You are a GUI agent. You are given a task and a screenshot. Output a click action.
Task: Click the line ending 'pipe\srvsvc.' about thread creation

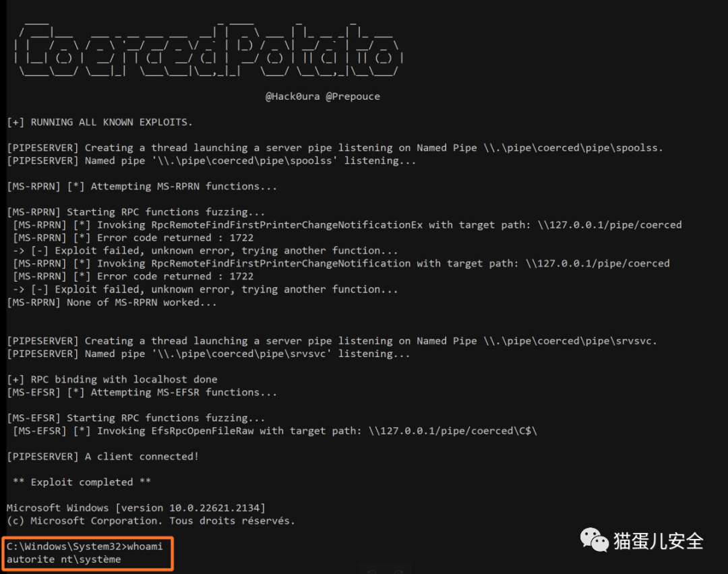[x=332, y=341]
